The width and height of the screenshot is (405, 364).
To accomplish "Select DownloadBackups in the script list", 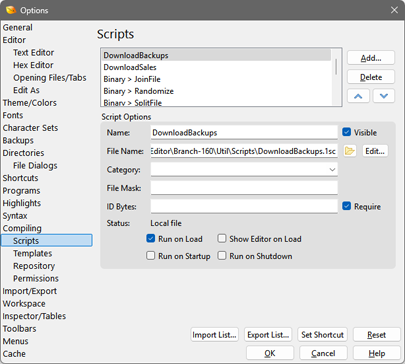I will pyautogui.click(x=216, y=55).
